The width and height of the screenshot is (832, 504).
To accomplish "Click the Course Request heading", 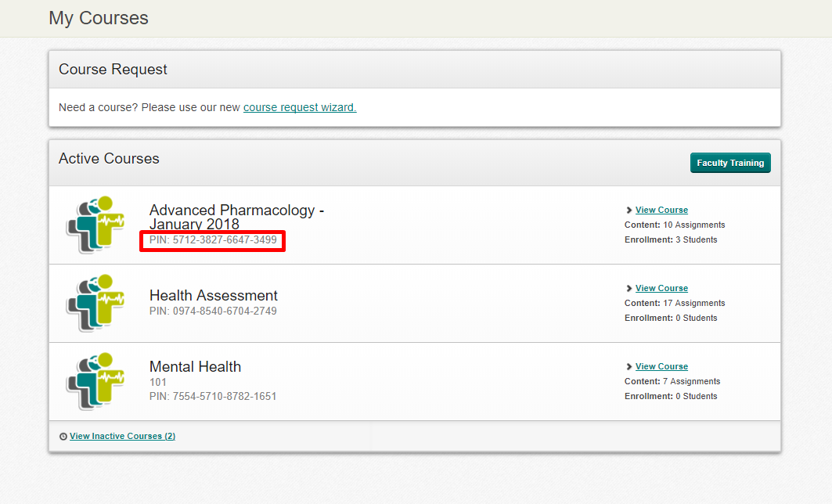I will point(113,70).
